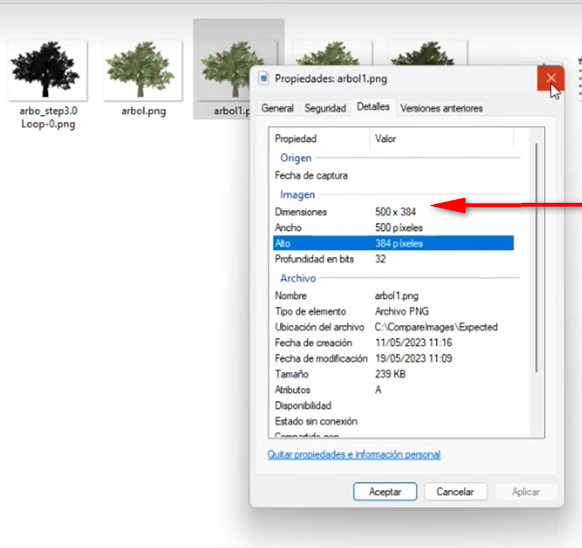Select the Profundidad en bits row
Screen dimensions: 582x548
click(393, 259)
